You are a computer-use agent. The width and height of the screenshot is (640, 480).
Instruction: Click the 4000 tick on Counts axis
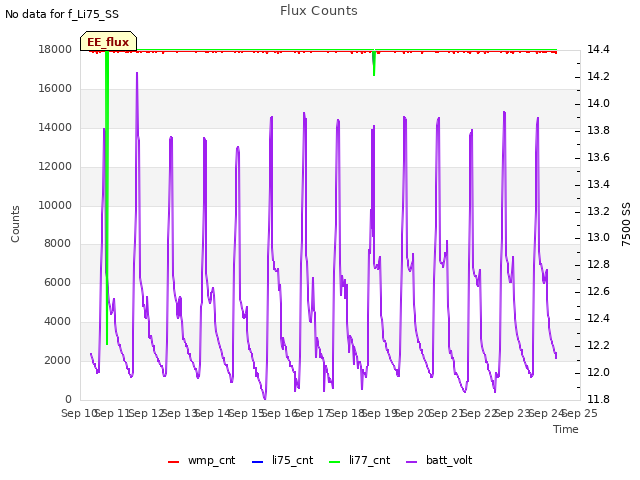(x=58, y=321)
